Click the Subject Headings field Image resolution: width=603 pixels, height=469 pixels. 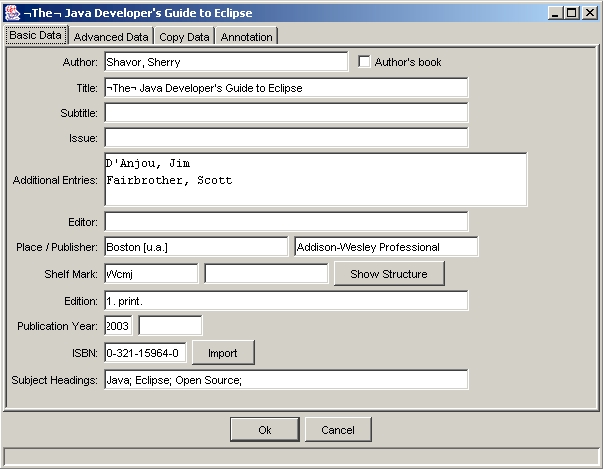tap(286, 379)
